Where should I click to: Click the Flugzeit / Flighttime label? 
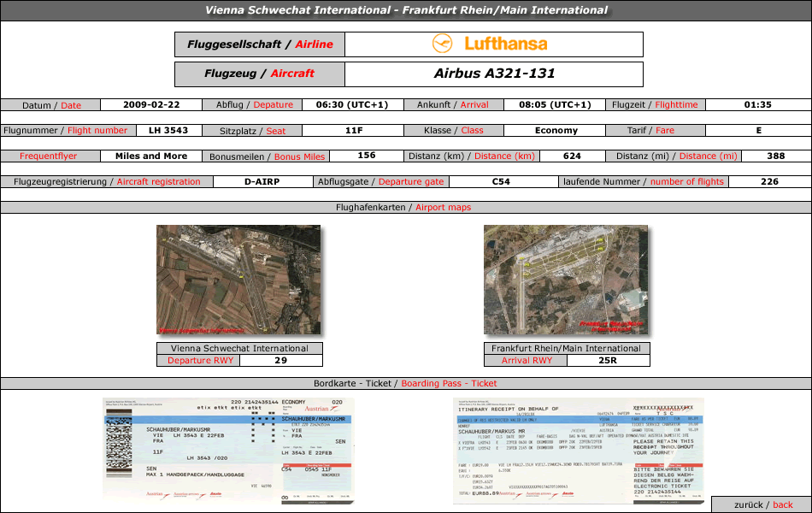tap(656, 104)
